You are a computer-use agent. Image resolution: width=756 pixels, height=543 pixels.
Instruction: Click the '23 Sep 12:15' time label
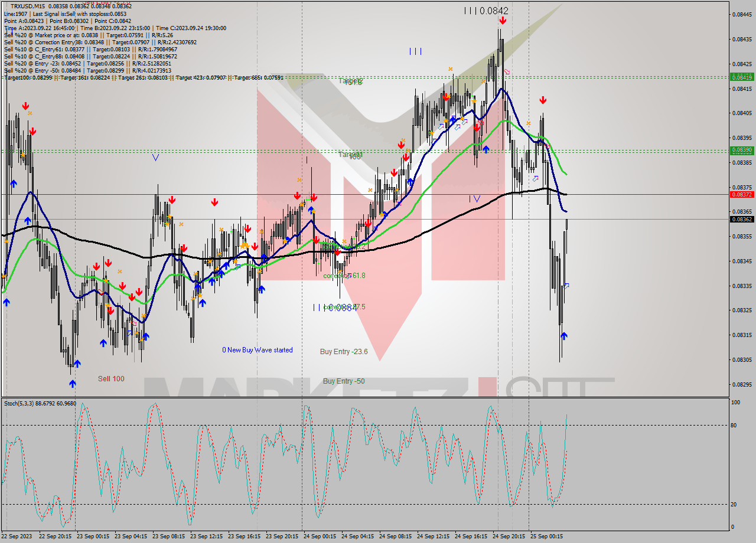(207, 537)
